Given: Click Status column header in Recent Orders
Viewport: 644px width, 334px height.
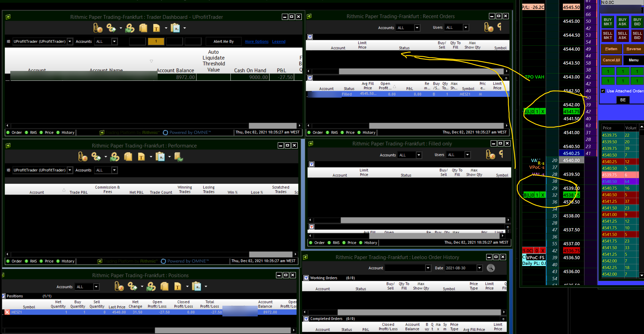Looking at the screenshot, I should [404, 48].
